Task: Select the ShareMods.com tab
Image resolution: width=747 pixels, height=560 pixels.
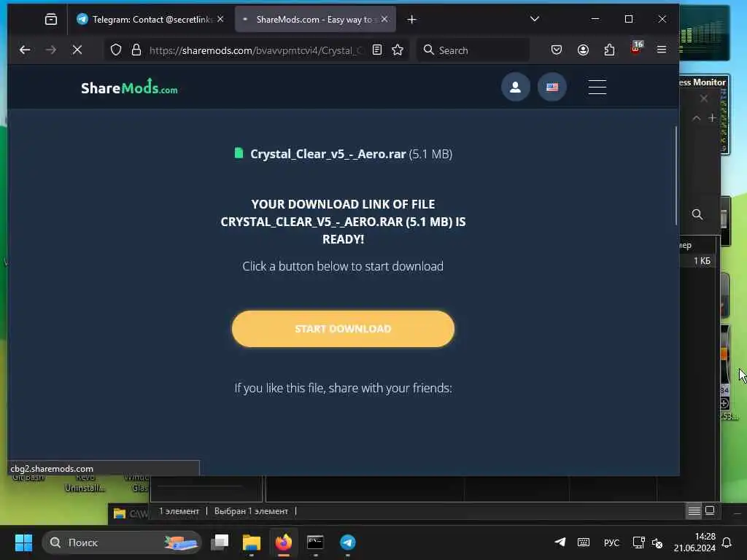Action: pos(315,20)
